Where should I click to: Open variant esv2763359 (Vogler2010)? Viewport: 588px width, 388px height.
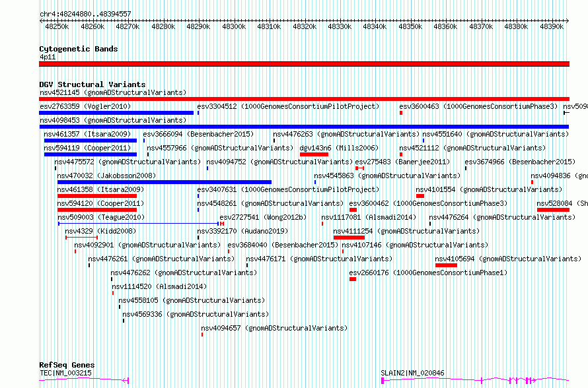tap(85, 106)
